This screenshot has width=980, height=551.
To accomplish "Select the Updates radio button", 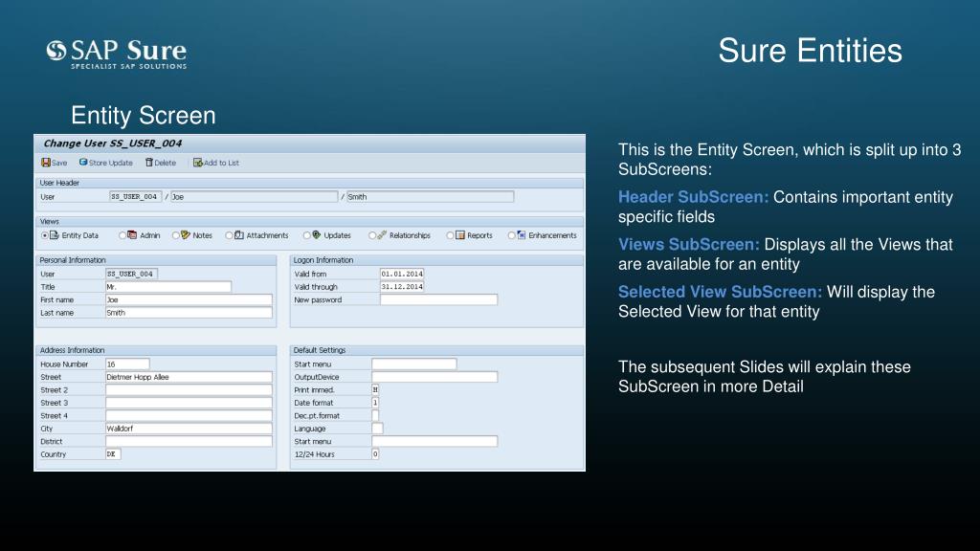I will [307, 235].
